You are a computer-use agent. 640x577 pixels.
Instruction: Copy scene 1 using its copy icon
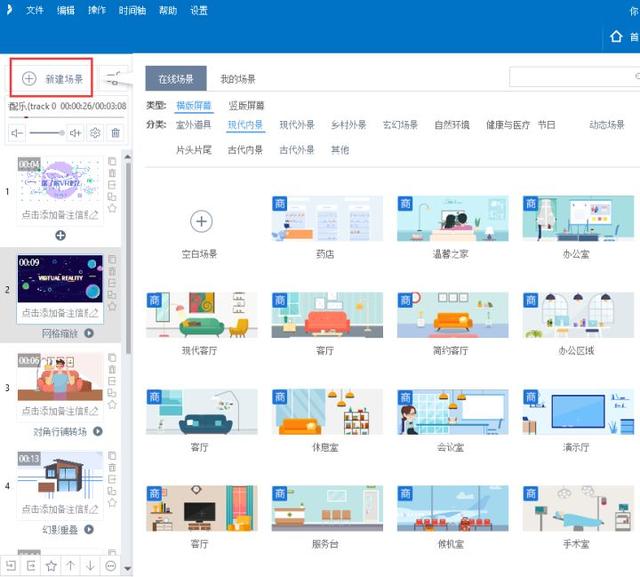[x=112, y=161]
